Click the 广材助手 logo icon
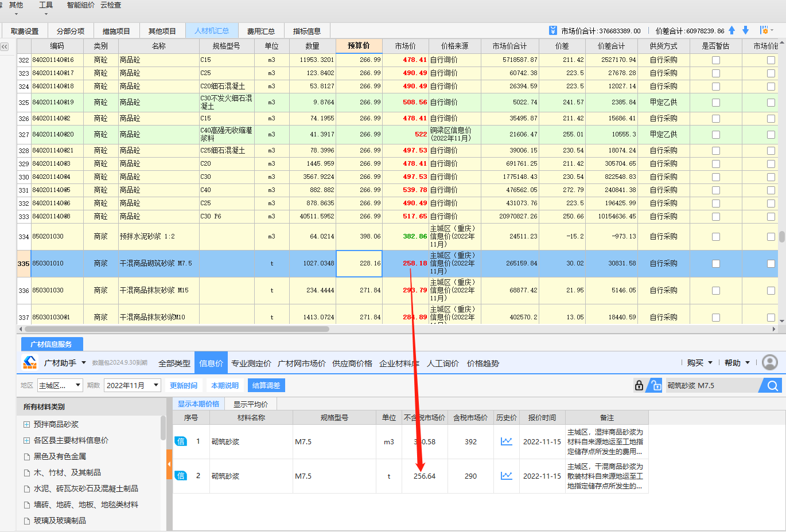This screenshot has height=532, width=786. pyautogui.click(x=29, y=362)
